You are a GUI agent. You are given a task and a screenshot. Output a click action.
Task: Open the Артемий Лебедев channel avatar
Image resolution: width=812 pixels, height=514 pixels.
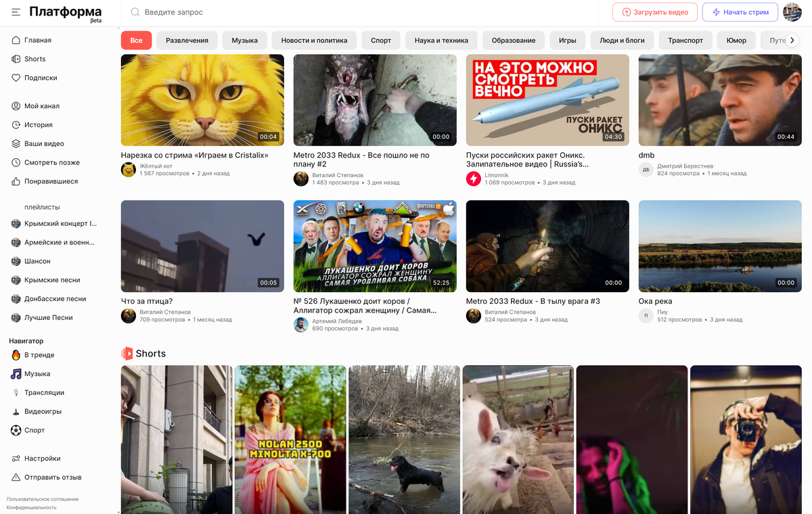click(x=301, y=325)
